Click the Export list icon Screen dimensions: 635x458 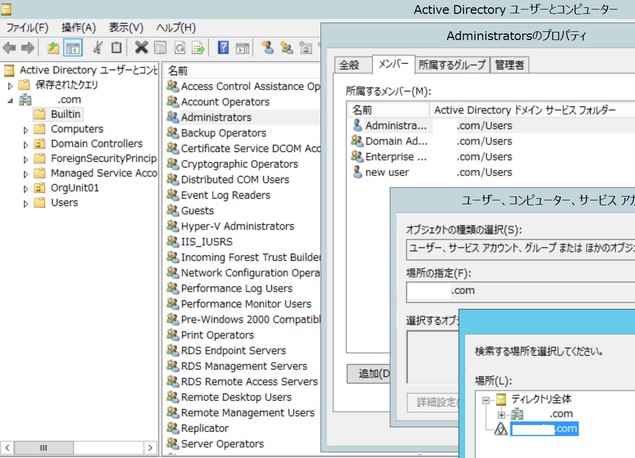click(x=198, y=48)
